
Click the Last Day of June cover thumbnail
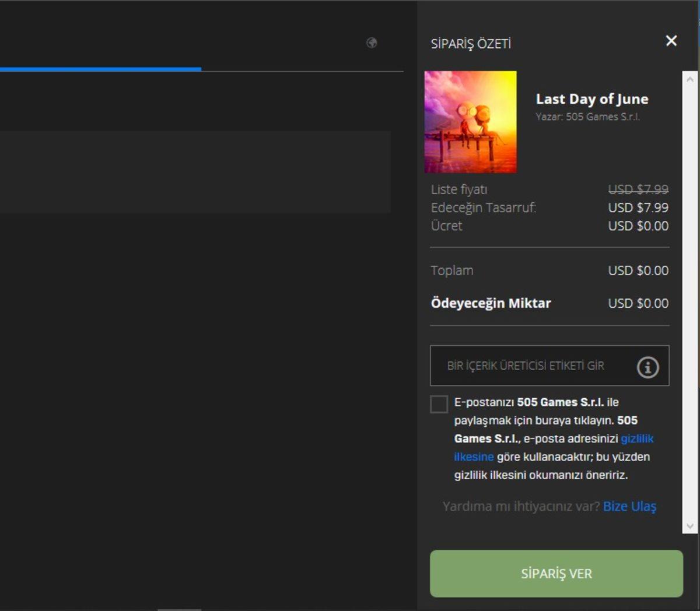point(471,121)
